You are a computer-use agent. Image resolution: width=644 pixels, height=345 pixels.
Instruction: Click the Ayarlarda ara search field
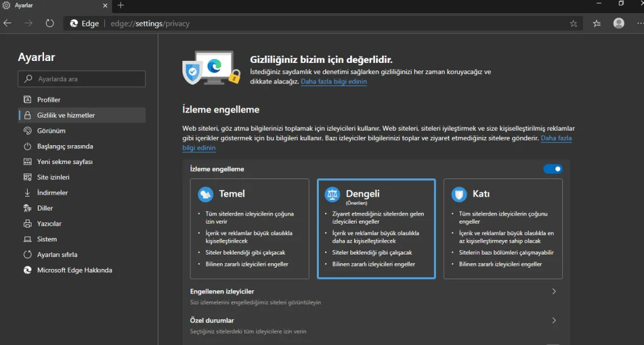click(82, 79)
